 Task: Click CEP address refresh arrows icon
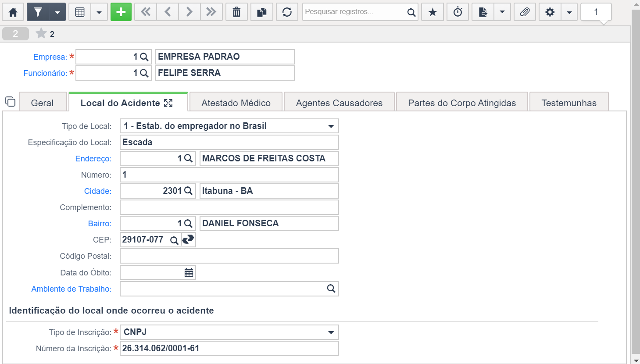click(x=188, y=240)
